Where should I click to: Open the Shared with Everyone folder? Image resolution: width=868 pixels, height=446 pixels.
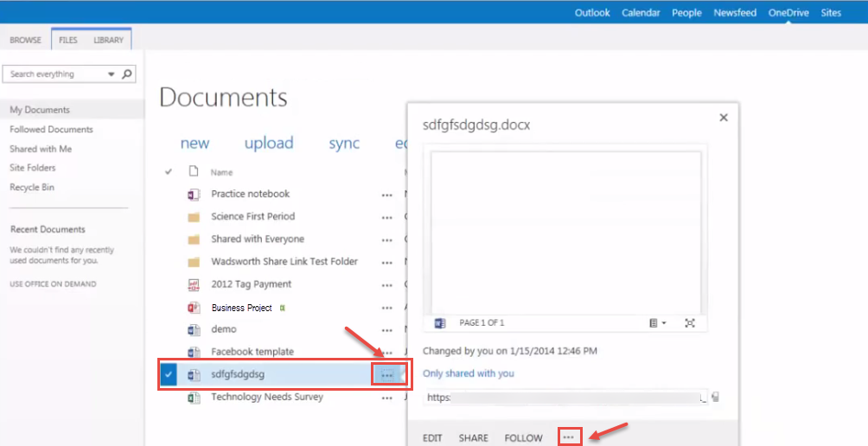click(x=258, y=239)
